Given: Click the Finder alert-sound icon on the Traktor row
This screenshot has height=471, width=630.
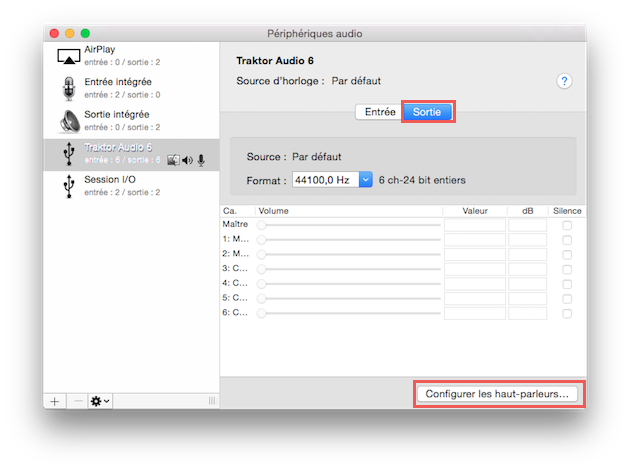Looking at the screenshot, I should click(173, 160).
